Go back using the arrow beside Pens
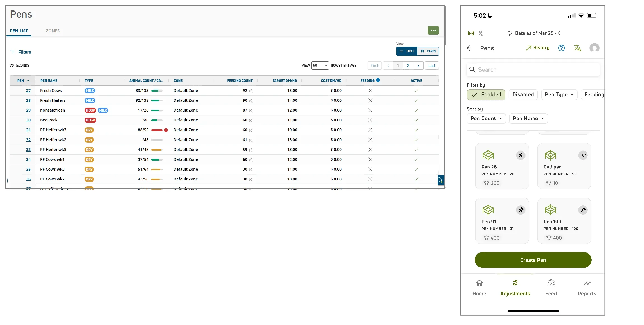Screen dimensions: 644x325 (470, 48)
